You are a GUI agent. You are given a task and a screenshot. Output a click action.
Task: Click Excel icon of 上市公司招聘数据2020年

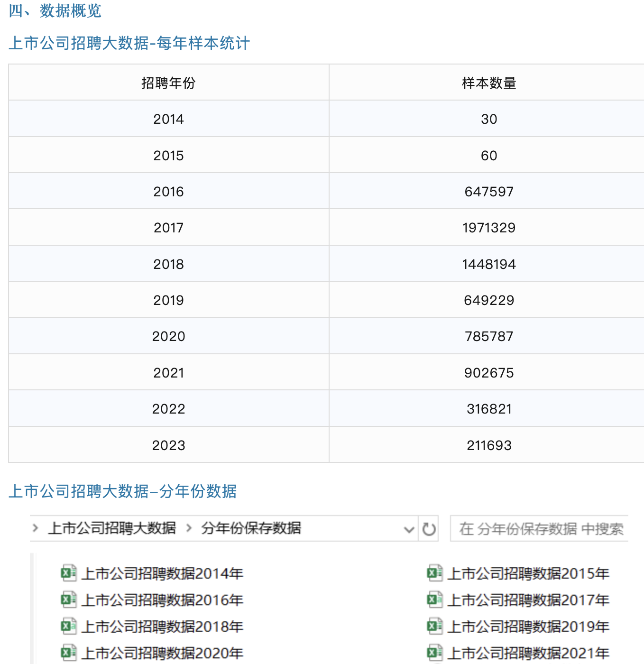coord(69,653)
